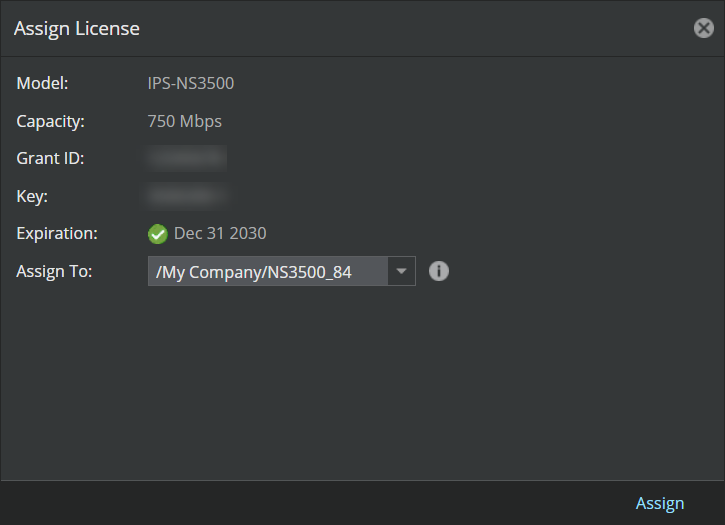Click the Assign button
Image resolution: width=725 pixels, height=525 pixels.
click(x=660, y=503)
